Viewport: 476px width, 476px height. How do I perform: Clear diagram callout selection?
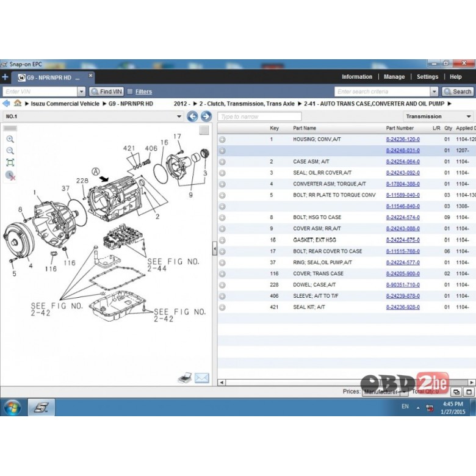pyautogui.click(x=10, y=176)
